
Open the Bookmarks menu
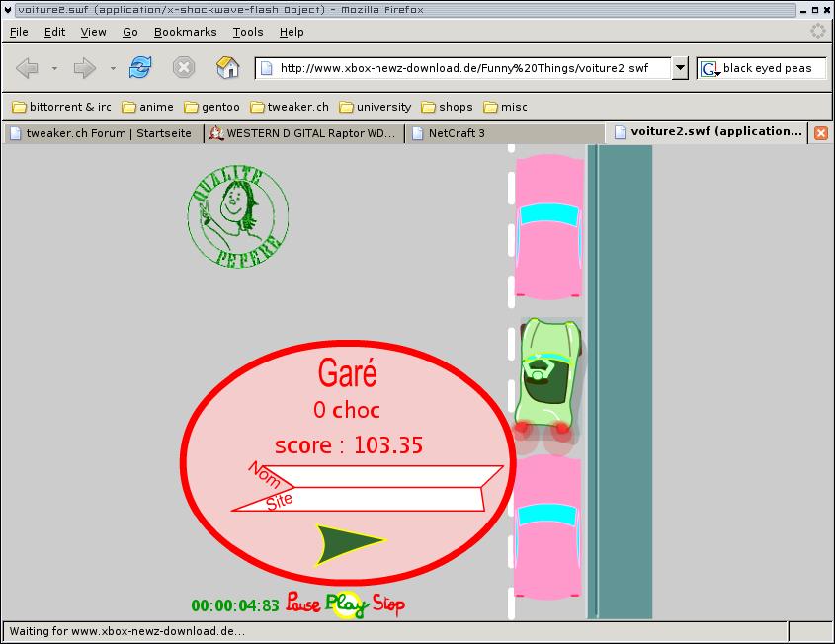click(185, 32)
